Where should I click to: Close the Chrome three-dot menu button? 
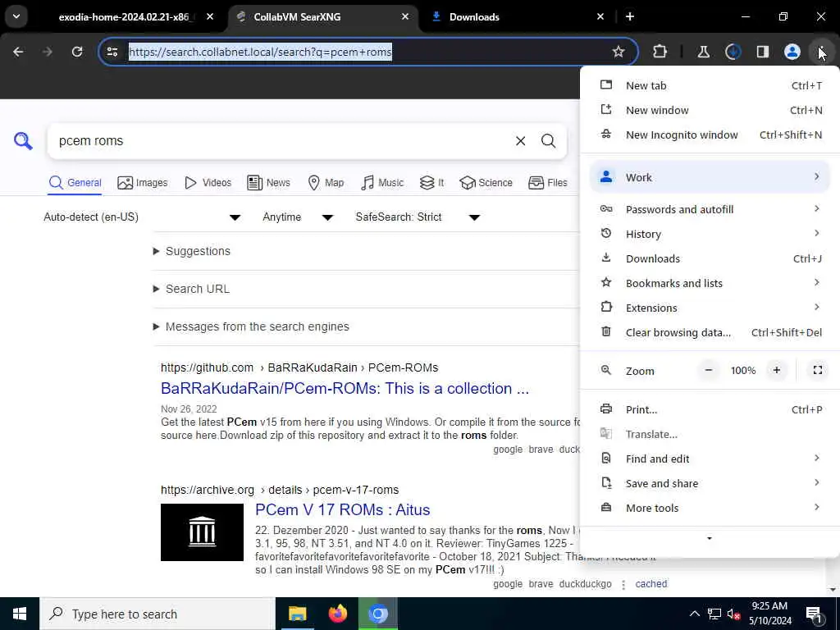pos(820,52)
